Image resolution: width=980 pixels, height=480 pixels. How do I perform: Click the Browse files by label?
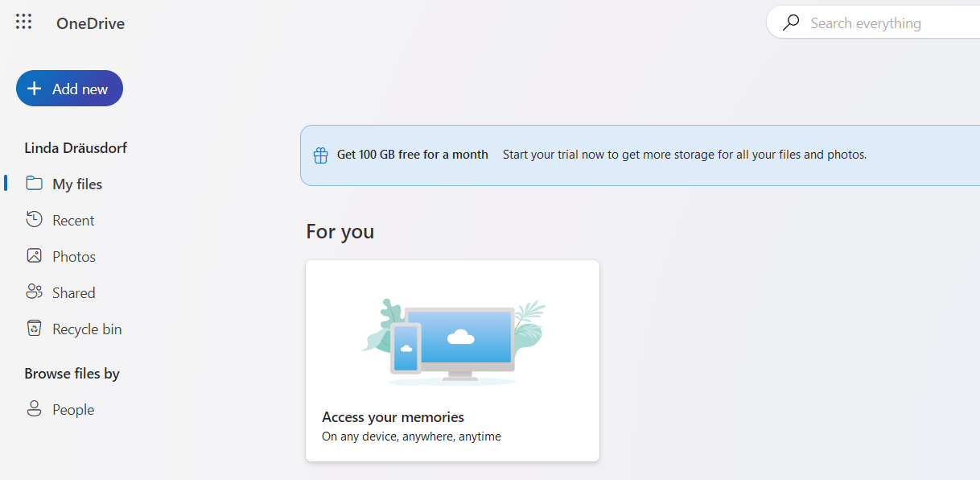pos(72,373)
